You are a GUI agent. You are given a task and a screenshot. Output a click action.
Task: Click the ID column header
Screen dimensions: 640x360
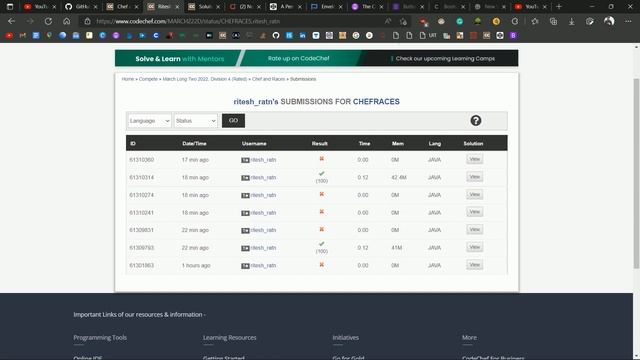click(x=133, y=144)
